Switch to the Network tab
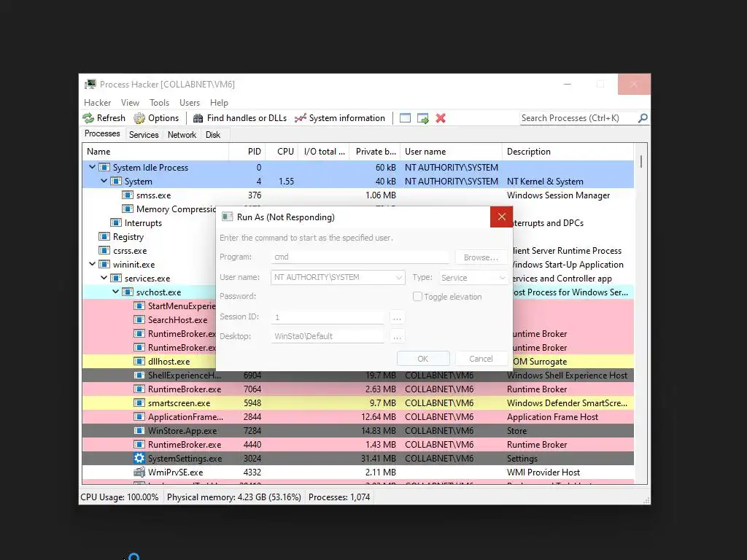 tap(182, 135)
